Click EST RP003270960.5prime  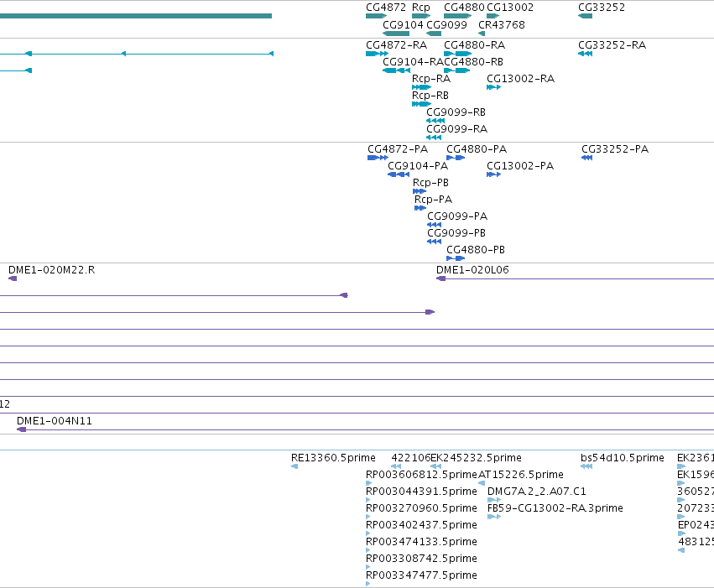421,508
